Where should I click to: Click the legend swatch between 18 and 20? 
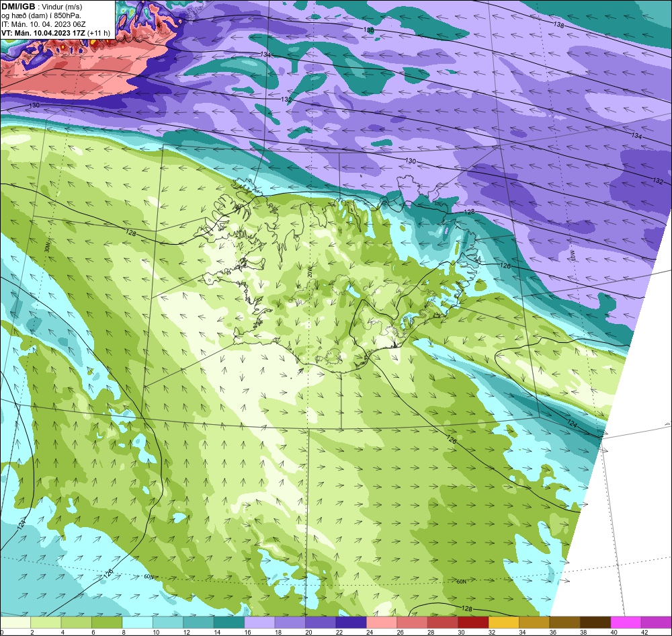point(290,622)
